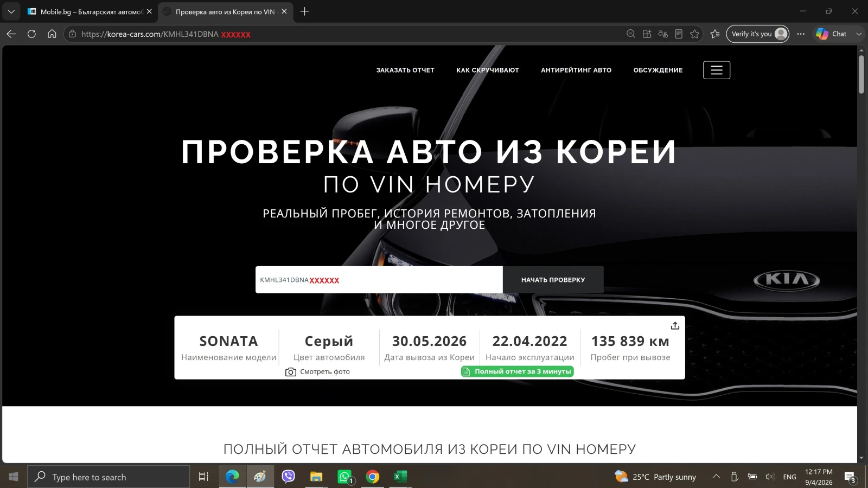Open Microsoft Edge from the taskbar

click(x=232, y=477)
